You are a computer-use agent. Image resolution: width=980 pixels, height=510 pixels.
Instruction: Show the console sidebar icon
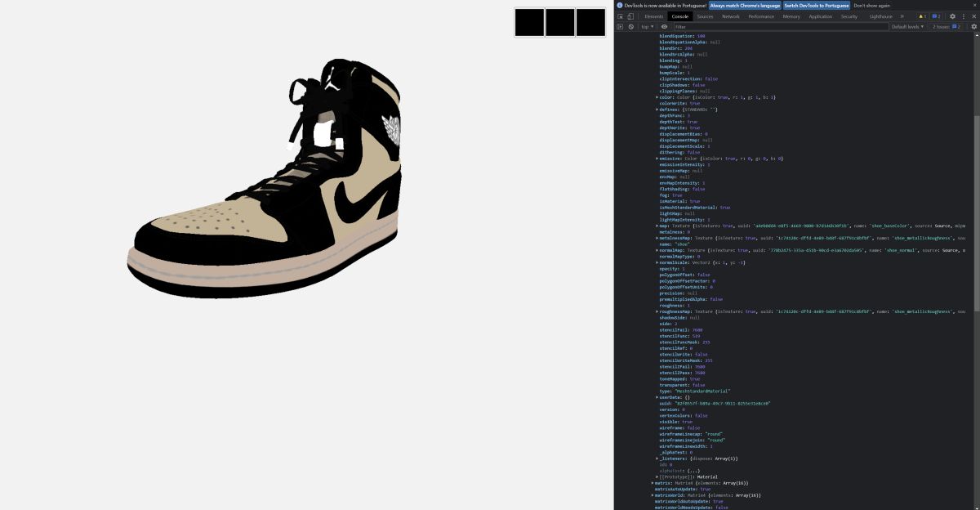pyautogui.click(x=620, y=27)
